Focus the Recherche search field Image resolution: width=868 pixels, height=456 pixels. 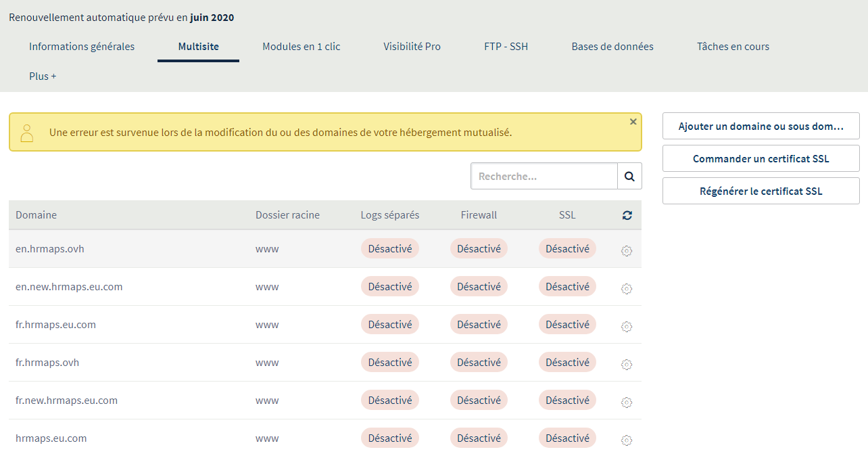tap(544, 176)
